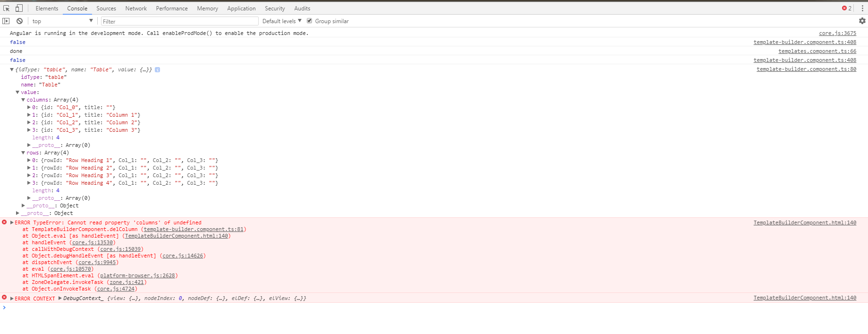Open core.js:10570 link in stack trace

click(71, 269)
